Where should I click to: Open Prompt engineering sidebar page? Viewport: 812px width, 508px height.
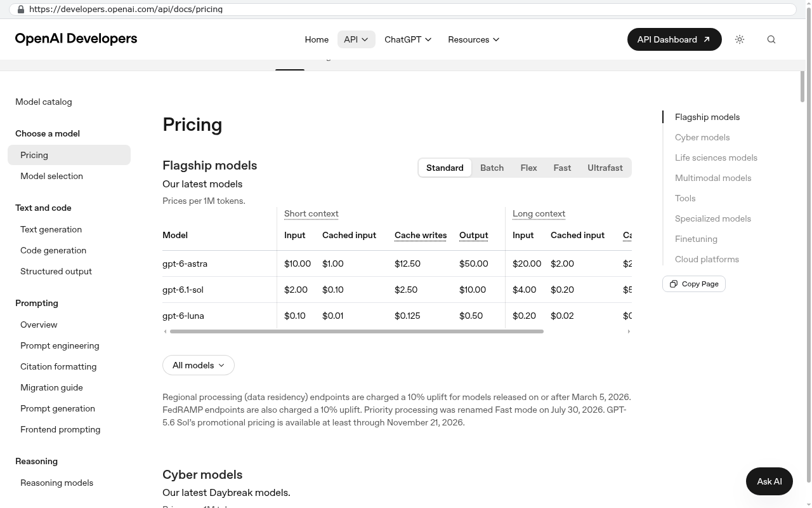60,345
